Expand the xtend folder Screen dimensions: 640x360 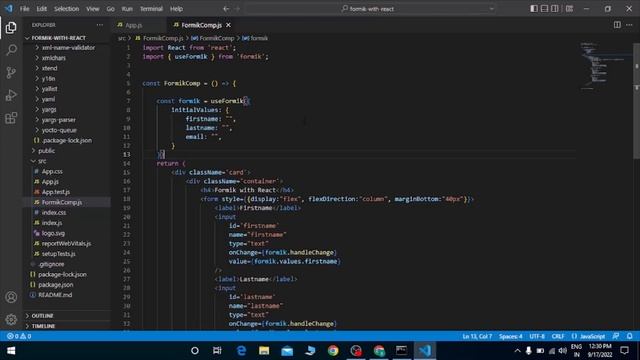(x=49, y=68)
